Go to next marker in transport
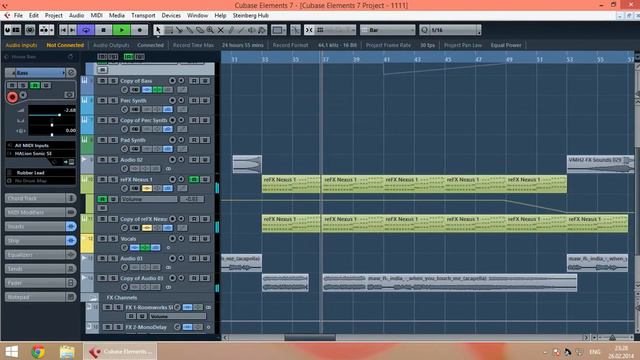Image resolution: width=640 pixels, height=360 pixels. pos(72,30)
